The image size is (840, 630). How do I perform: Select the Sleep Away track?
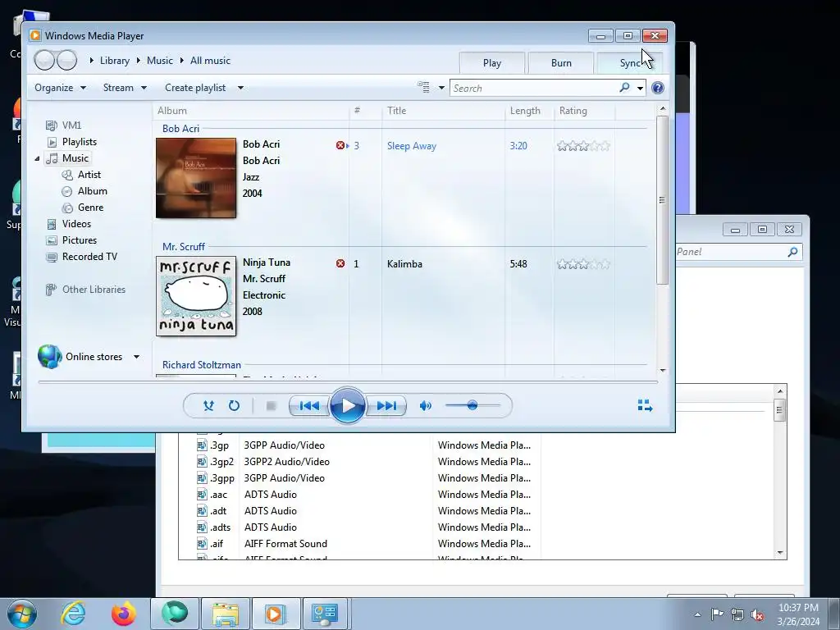412,146
